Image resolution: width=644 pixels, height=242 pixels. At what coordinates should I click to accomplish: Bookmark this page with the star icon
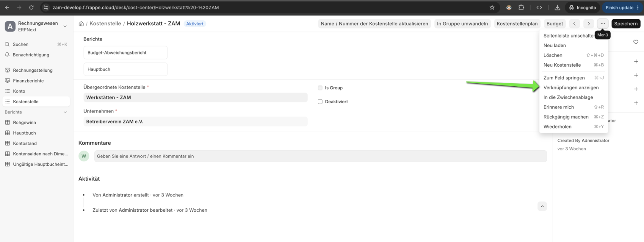pyautogui.click(x=492, y=7)
